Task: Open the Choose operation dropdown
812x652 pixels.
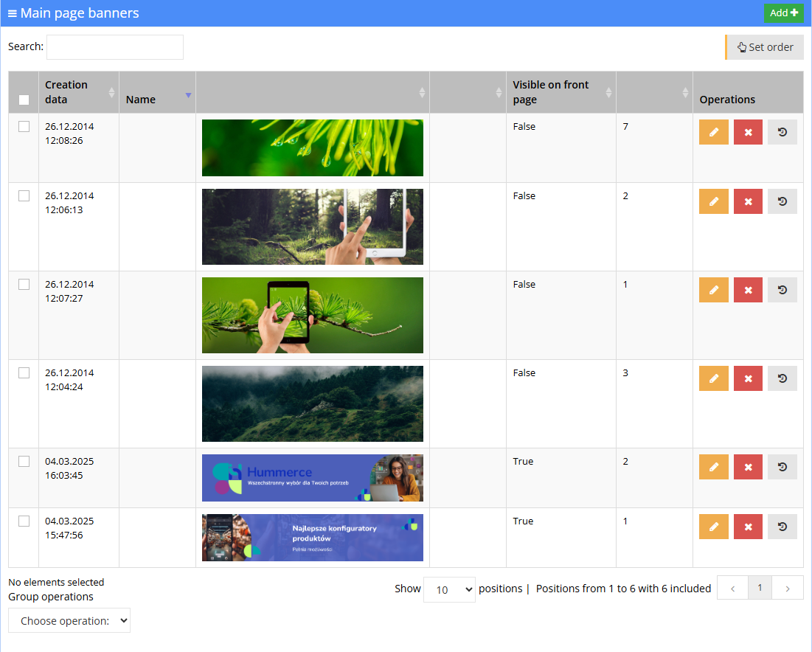Action: click(x=69, y=620)
